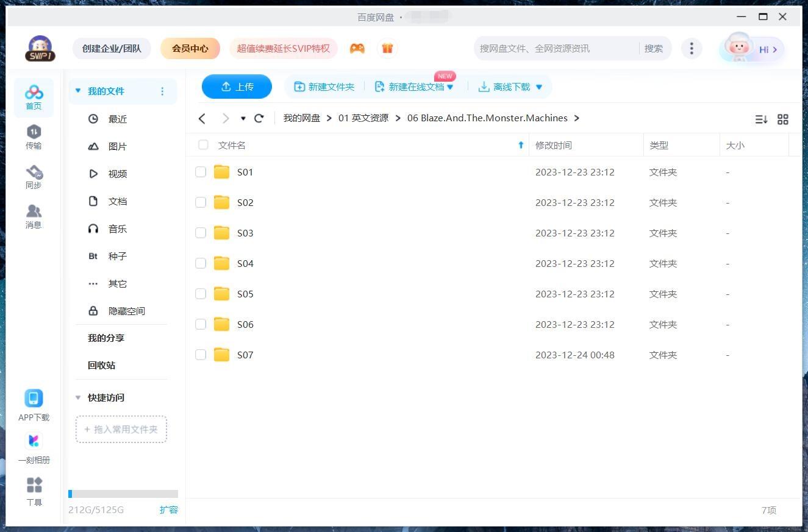The width and height of the screenshot is (808, 532).
Task: Click the storage usage bar showing 212G/5125G
Action: (x=123, y=494)
